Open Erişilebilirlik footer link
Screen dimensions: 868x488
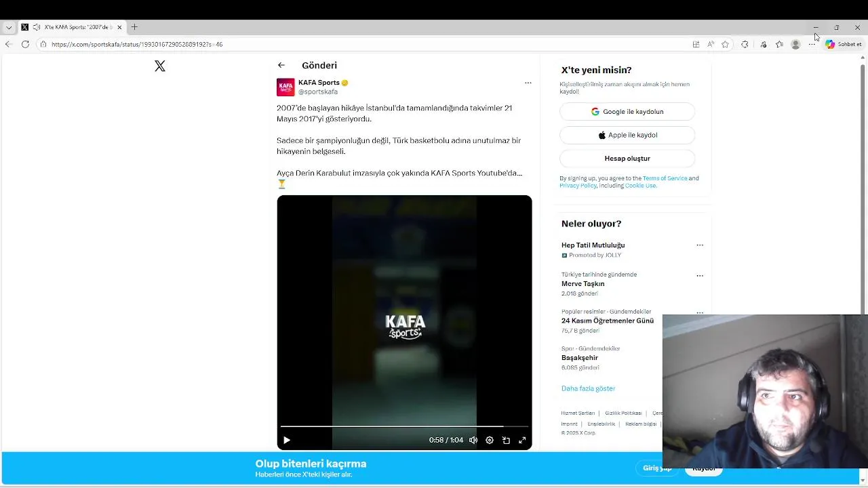[x=601, y=424]
